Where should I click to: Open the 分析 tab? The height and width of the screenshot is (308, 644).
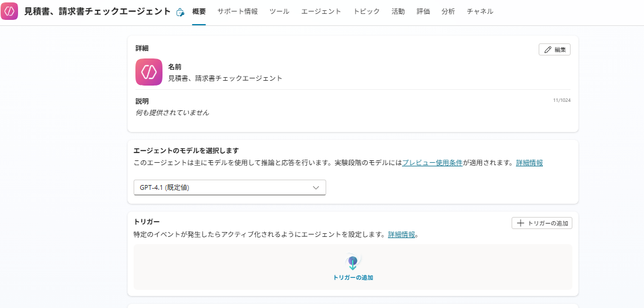448,11
